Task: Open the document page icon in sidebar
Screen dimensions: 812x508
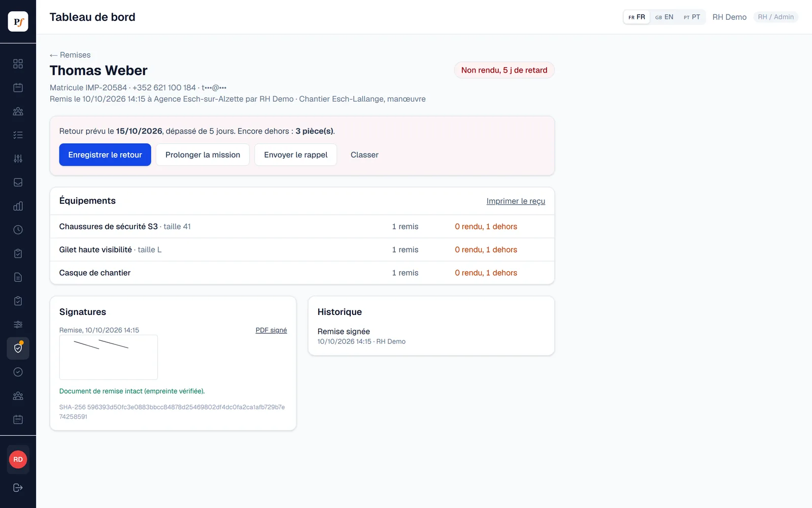Action: click(18, 277)
